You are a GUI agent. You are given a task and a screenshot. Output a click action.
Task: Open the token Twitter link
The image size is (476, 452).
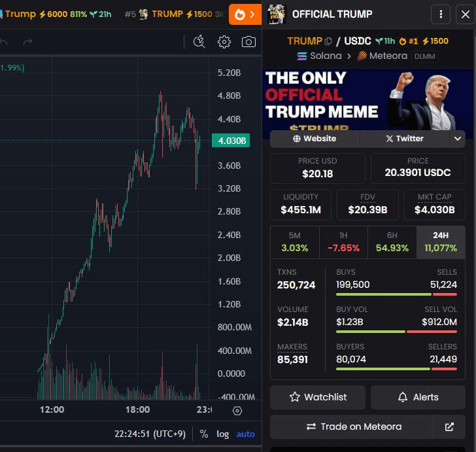(405, 139)
